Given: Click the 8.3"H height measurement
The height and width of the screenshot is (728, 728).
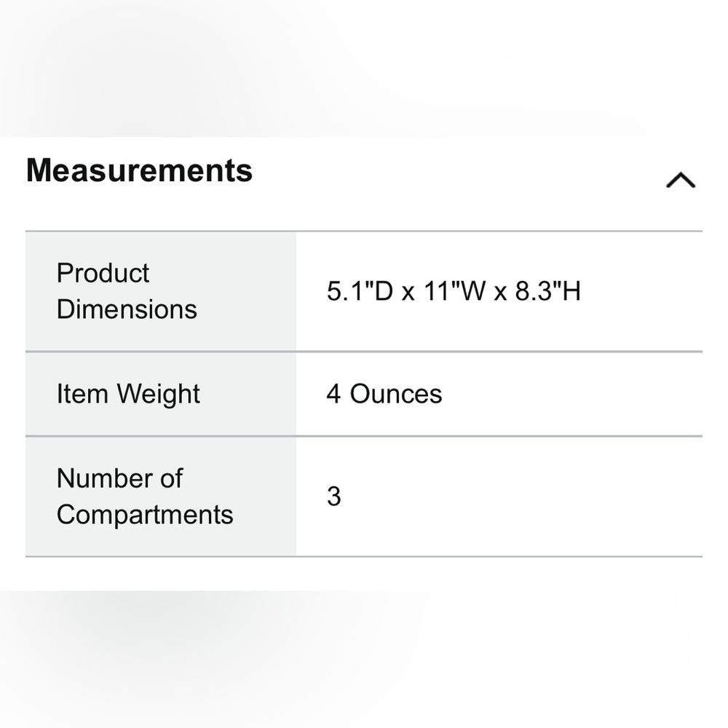Looking at the screenshot, I should [x=547, y=292].
